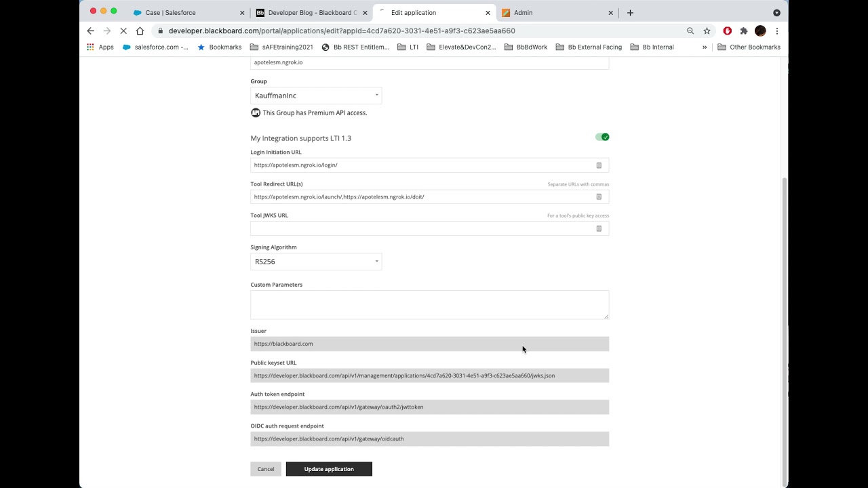Open the Bookmarks folder shortcut
The width and height of the screenshot is (868, 488).
pyautogui.click(x=219, y=47)
